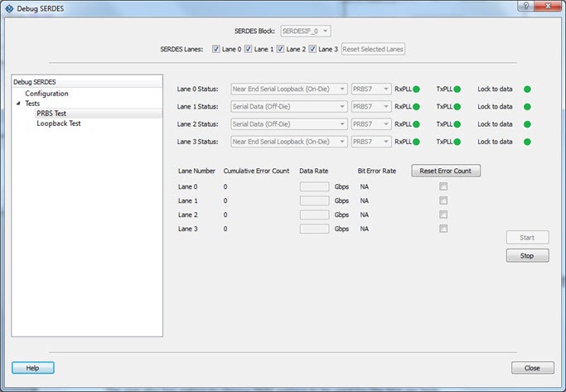This screenshot has width=566, height=392.
Task: Click the Lane 2 Lock to data indicator
Action: (526, 124)
